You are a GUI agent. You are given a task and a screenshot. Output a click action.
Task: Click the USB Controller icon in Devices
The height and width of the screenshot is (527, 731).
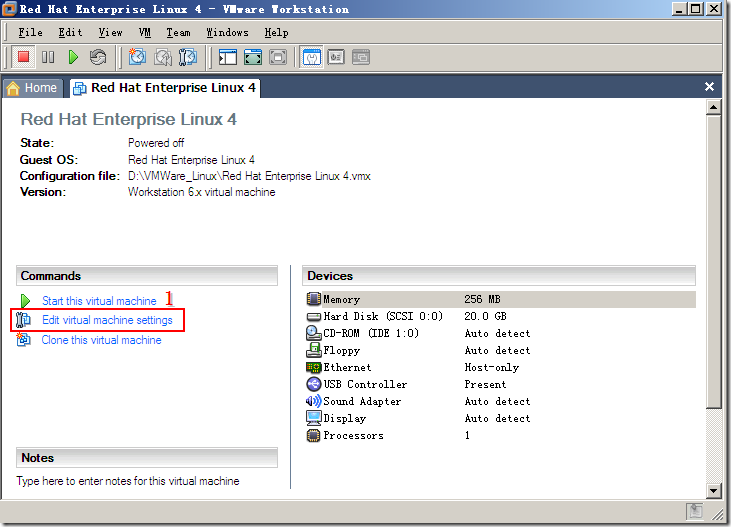314,384
